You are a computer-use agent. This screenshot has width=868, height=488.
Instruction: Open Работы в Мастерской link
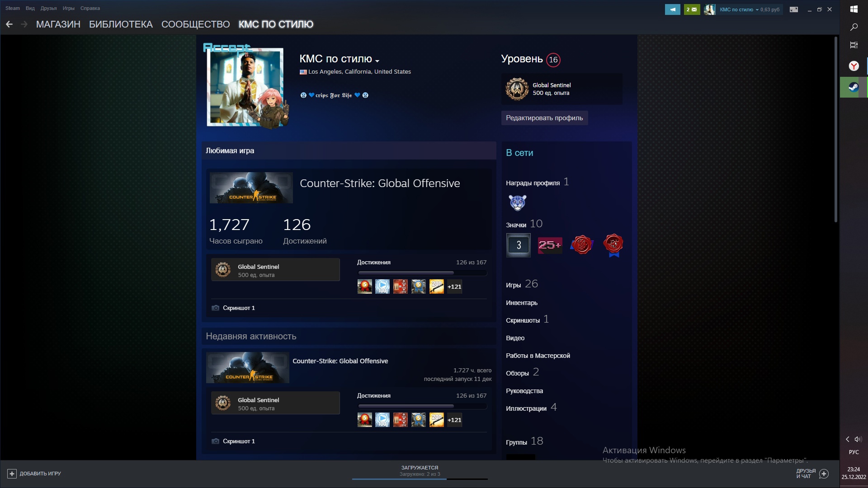(x=538, y=356)
